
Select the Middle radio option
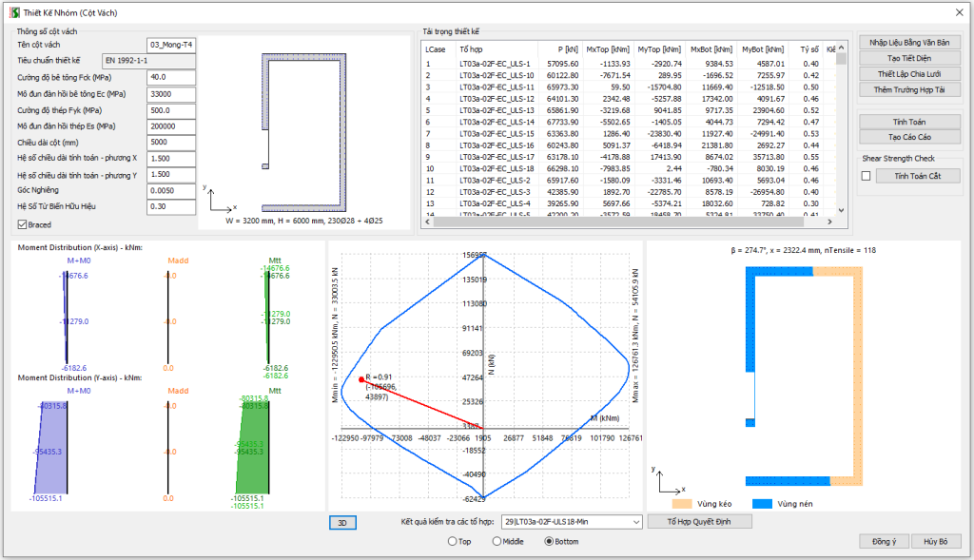[x=497, y=541]
